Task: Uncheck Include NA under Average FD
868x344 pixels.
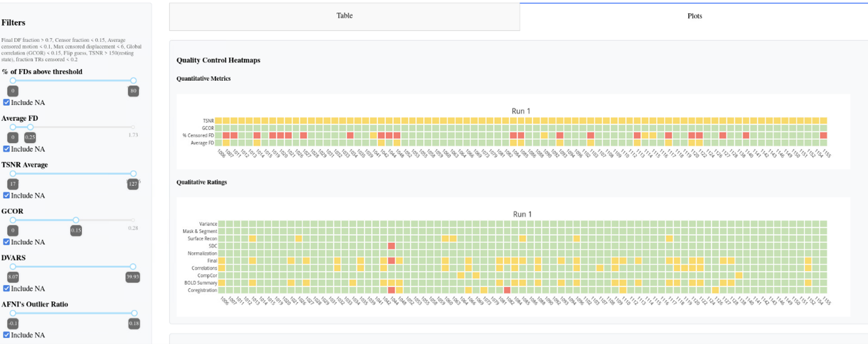Action: (x=7, y=149)
